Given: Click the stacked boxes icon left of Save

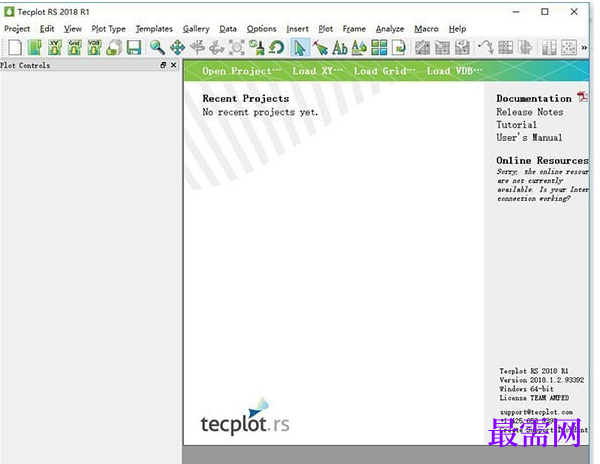Looking at the screenshot, I should (114, 48).
